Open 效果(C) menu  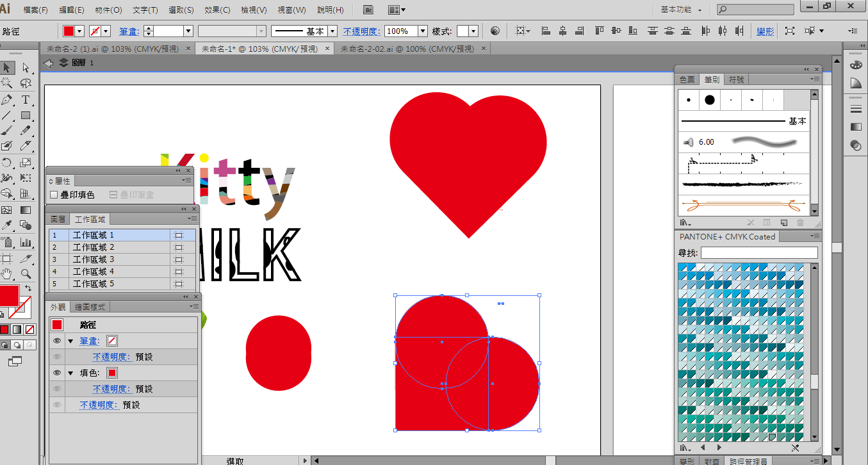click(218, 10)
